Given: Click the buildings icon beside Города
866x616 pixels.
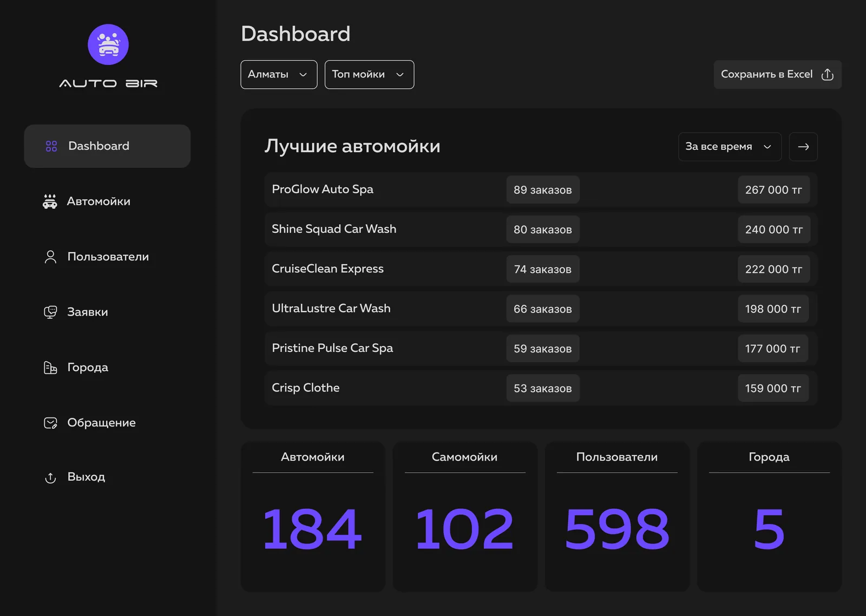Looking at the screenshot, I should [50, 368].
